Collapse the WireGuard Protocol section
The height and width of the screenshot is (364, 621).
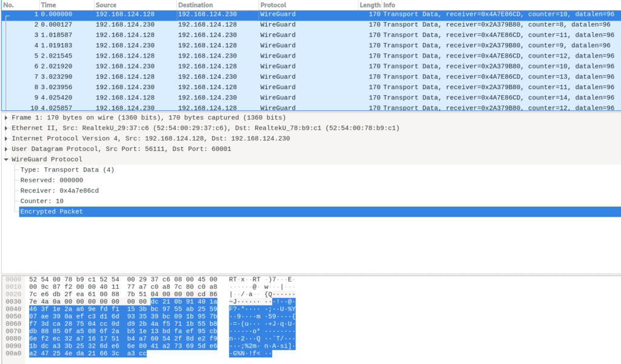[6, 159]
